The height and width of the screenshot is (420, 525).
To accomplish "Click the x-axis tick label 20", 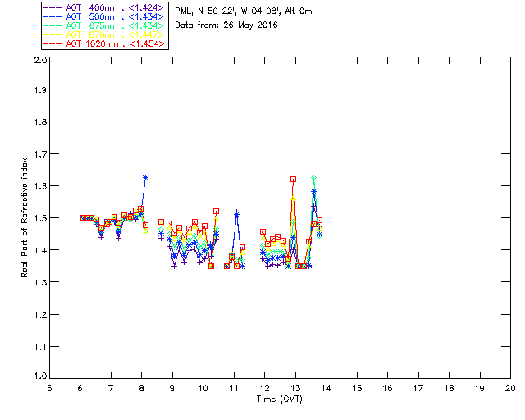I will [x=510, y=388].
